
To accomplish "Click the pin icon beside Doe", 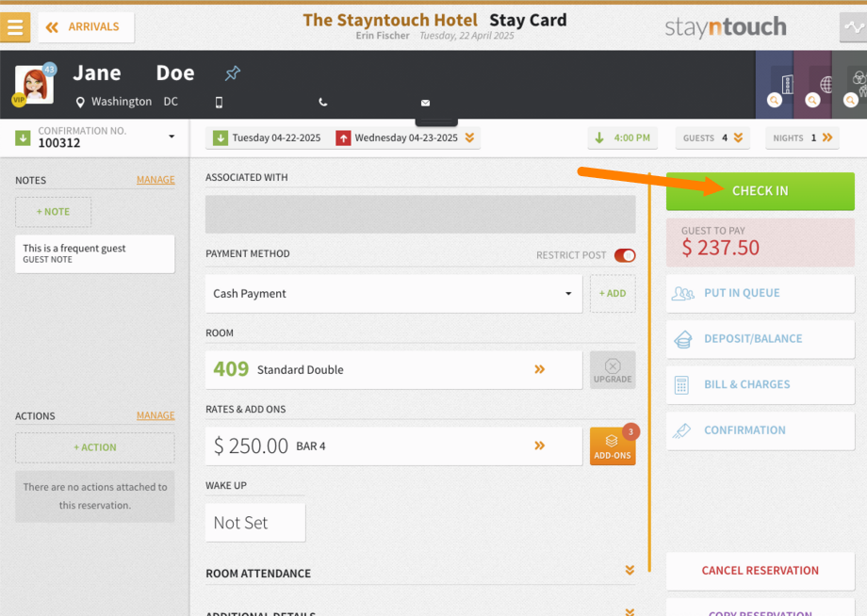I will pyautogui.click(x=232, y=73).
